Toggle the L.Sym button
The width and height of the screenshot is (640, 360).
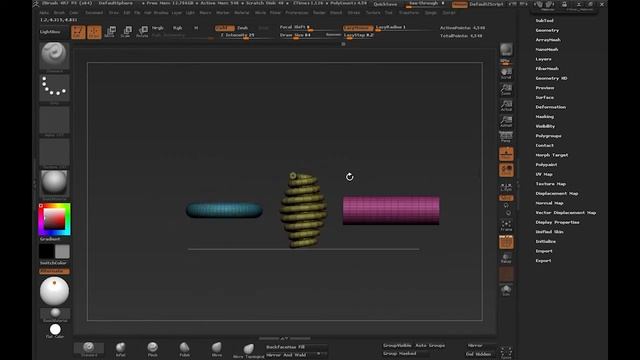(506, 187)
